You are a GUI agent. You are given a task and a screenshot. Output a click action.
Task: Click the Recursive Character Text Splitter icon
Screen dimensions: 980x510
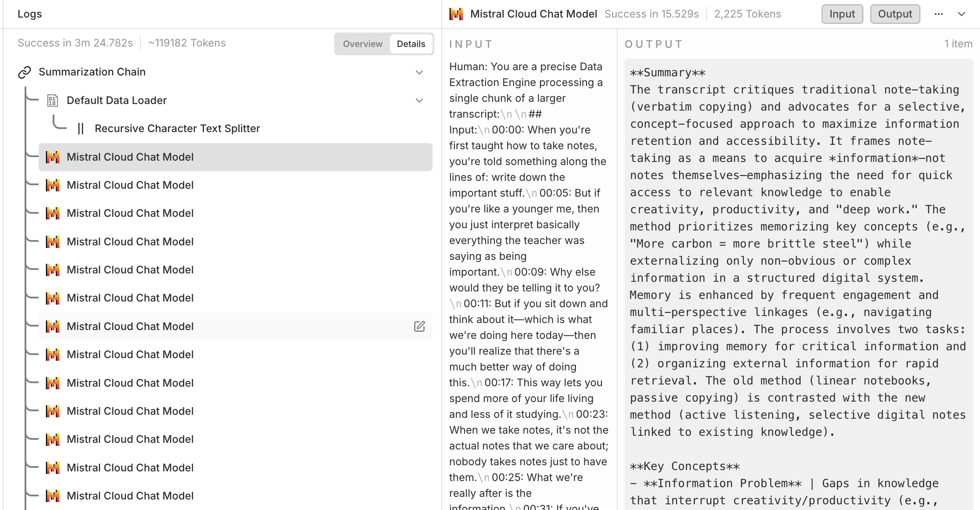tap(81, 129)
